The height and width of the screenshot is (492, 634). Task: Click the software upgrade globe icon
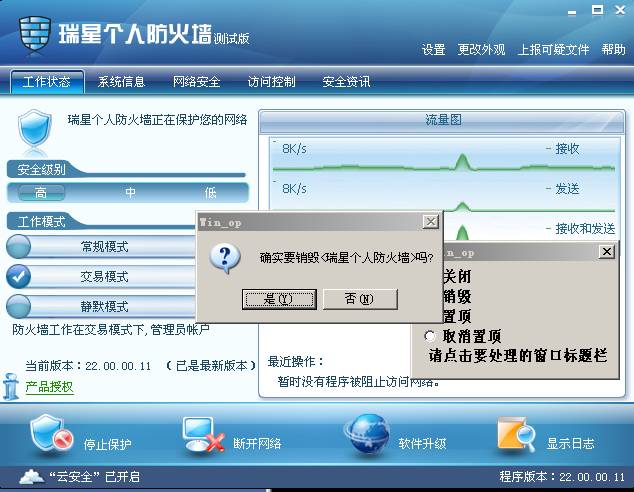point(367,435)
